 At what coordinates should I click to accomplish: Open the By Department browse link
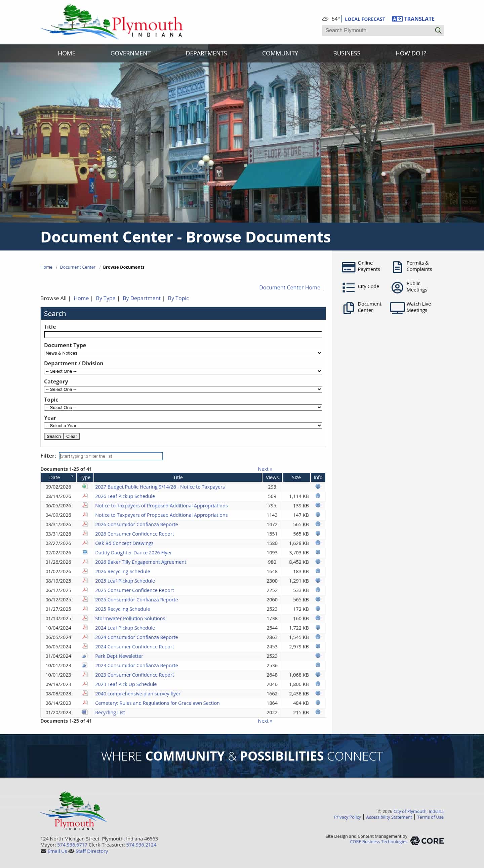(142, 298)
